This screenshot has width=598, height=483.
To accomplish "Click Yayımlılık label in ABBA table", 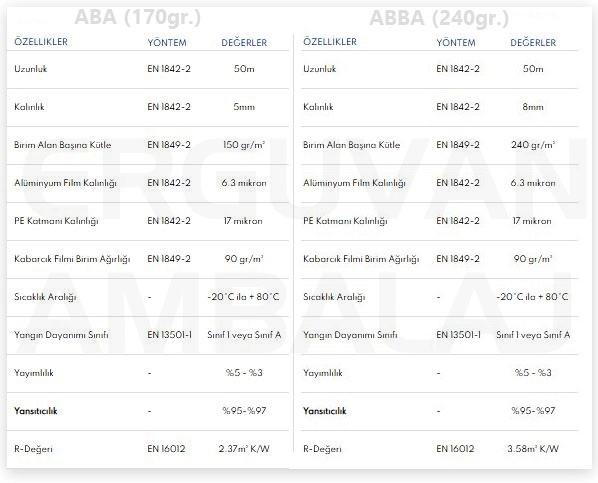I will (x=323, y=373).
